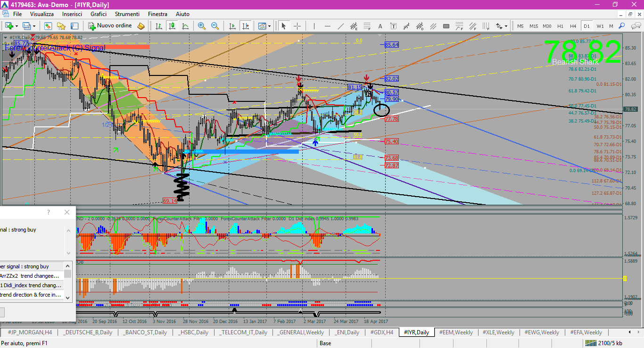Switch chart to line chart type
The image size is (644, 348).
[x=185, y=26]
